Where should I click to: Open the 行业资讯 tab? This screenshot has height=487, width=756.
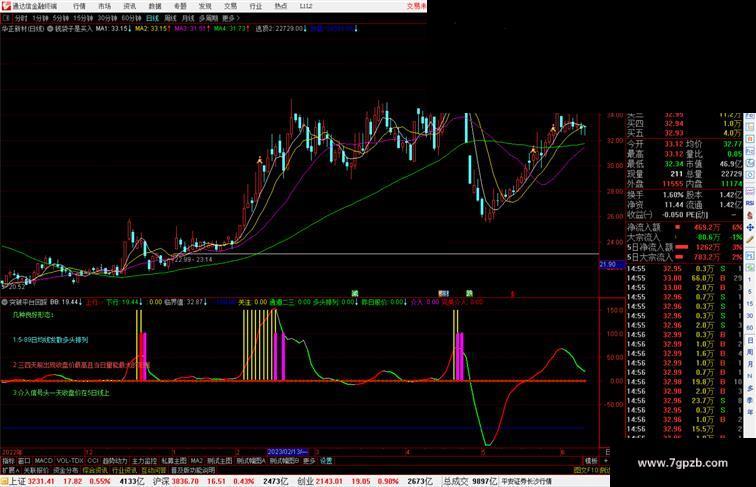click(124, 470)
